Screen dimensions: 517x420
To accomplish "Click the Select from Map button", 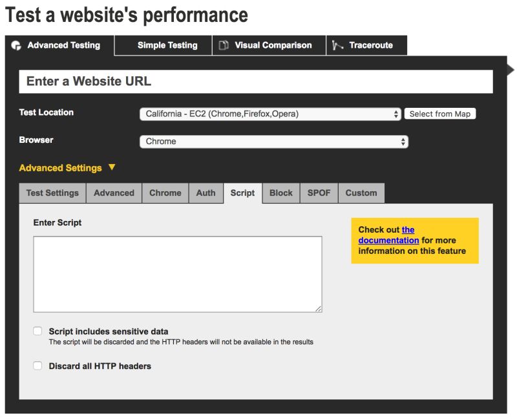I will pos(440,113).
